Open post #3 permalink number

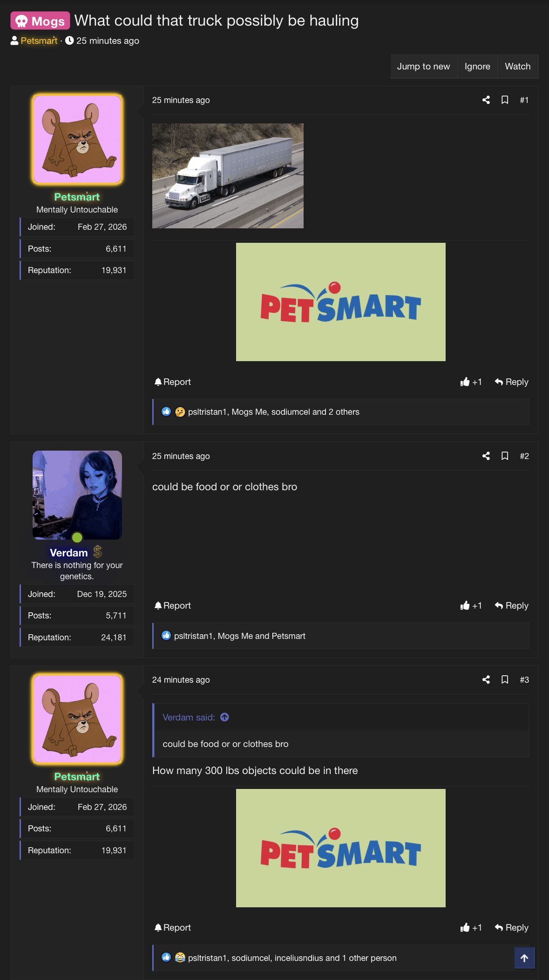pos(524,679)
